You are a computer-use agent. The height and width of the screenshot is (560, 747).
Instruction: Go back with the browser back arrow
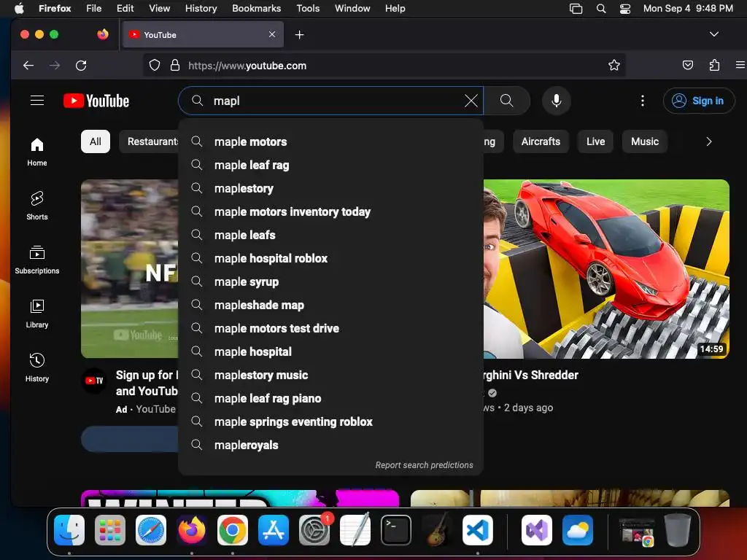28,65
